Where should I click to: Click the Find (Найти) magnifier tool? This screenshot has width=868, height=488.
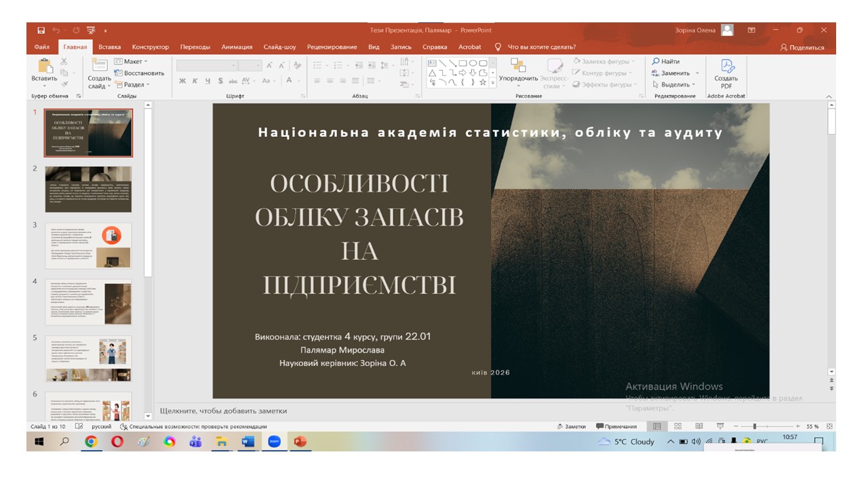(666, 62)
